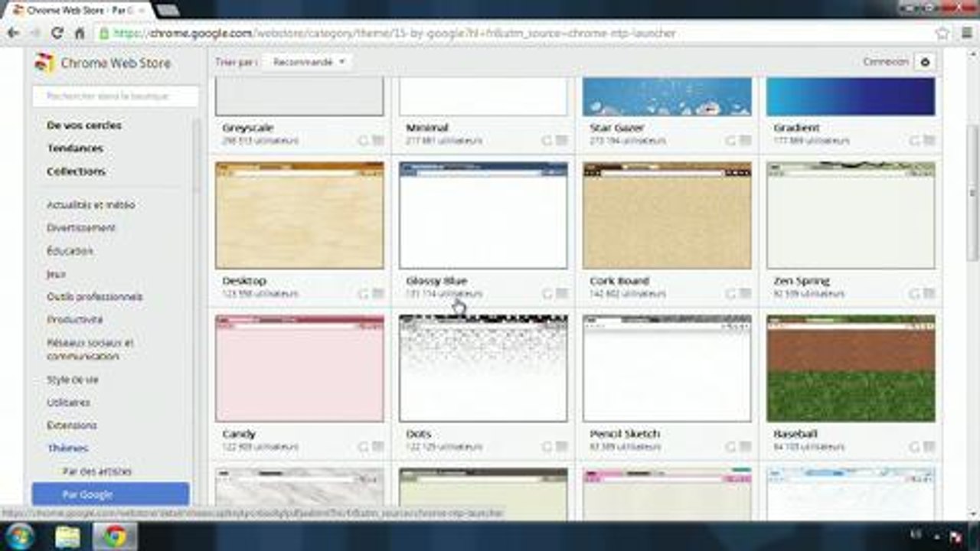
Task: Select the Style de vie category
Action: tap(73, 380)
